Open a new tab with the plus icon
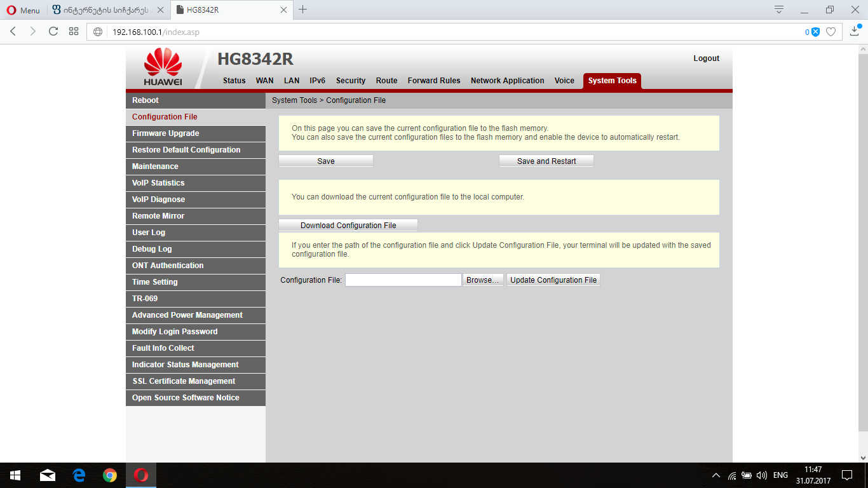The image size is (868, 488). [303, 10]
